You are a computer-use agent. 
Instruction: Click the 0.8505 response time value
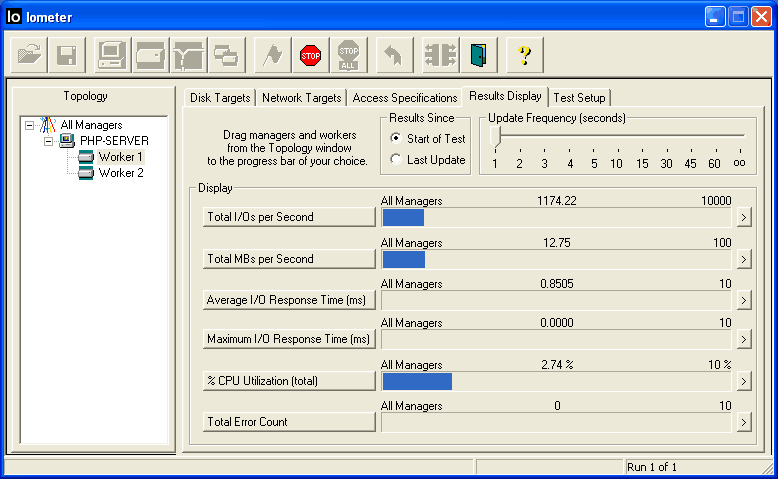coord(557,284)
